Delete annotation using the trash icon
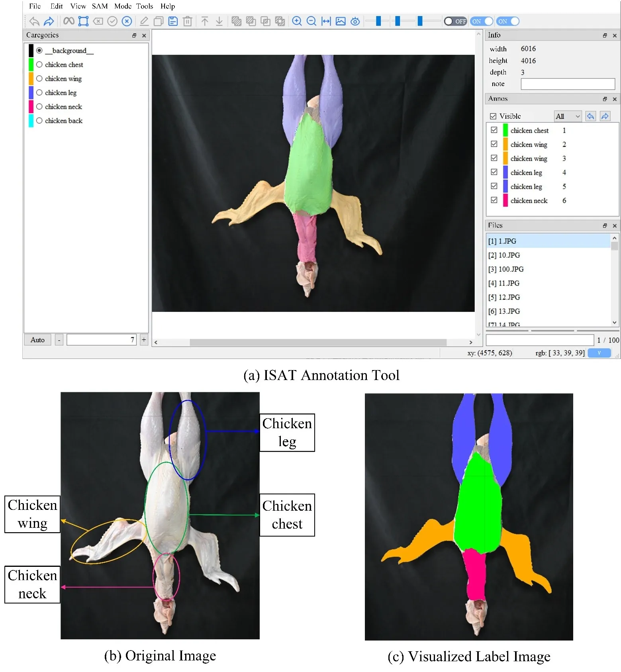Viewport: 621px width, 672px height. click(x=187, y=21)
